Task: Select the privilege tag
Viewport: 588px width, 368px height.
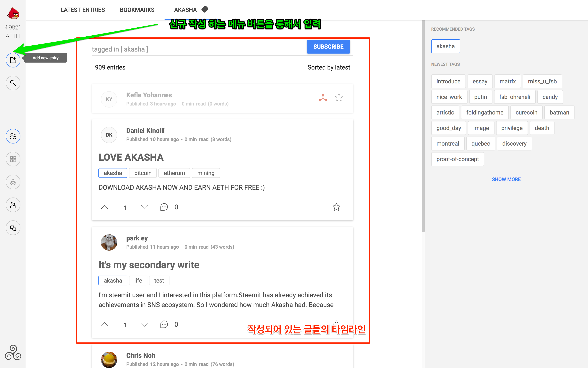Action: click(x=512, y=128)
